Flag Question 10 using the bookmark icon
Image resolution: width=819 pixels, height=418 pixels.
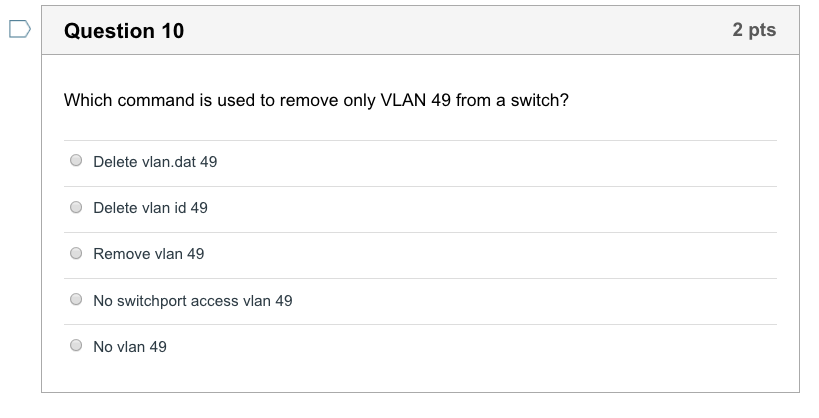pos(20,29)
